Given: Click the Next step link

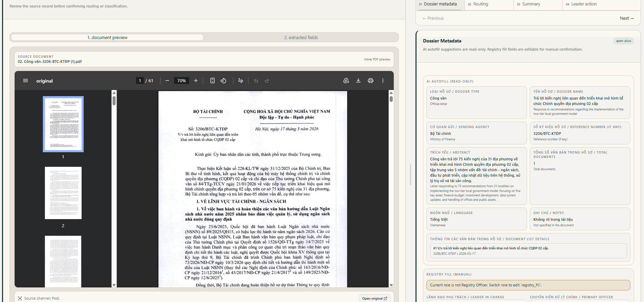Looking at the screenshot, I should [x=627, y=18].
